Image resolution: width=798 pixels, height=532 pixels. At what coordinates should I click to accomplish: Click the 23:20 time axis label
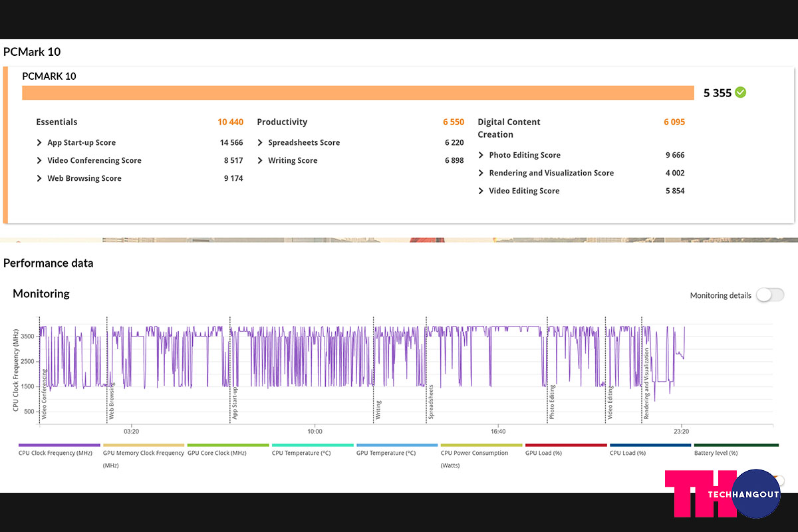[681, 432]
